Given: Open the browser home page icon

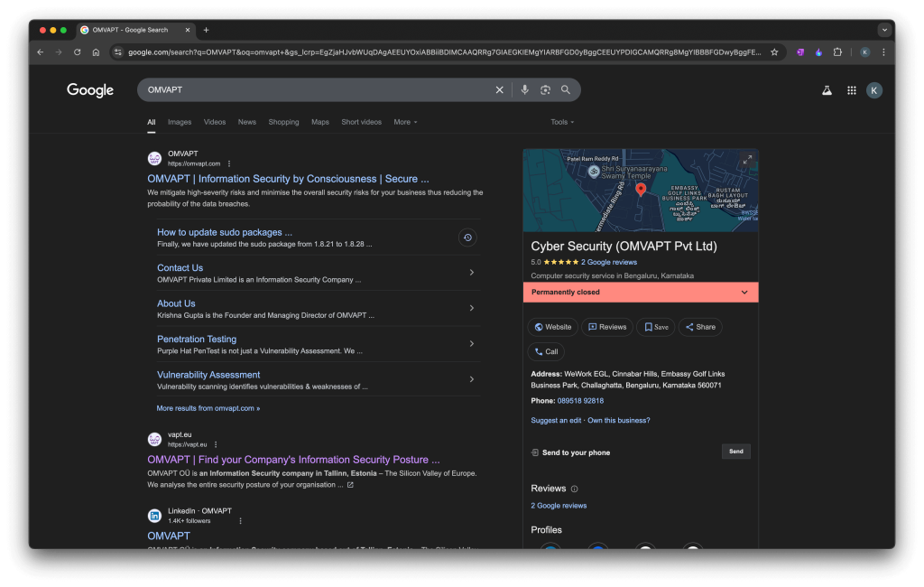Looking at the screenshot, I should [96, 51].
